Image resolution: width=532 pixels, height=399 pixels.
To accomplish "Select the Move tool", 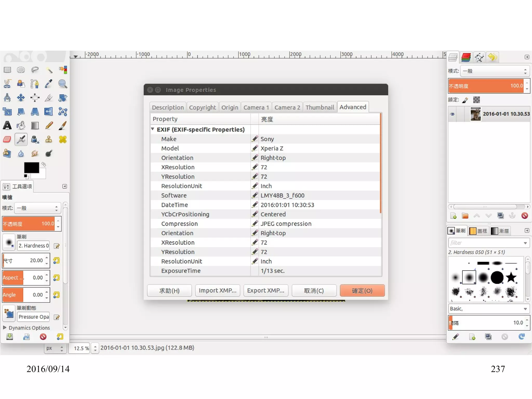I will [x=21, y=98].
